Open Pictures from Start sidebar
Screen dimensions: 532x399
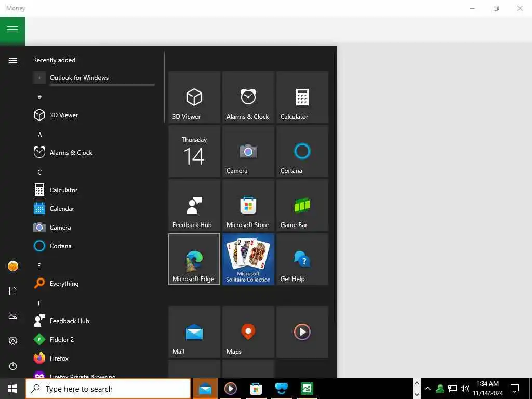click(x=13, y=316)
